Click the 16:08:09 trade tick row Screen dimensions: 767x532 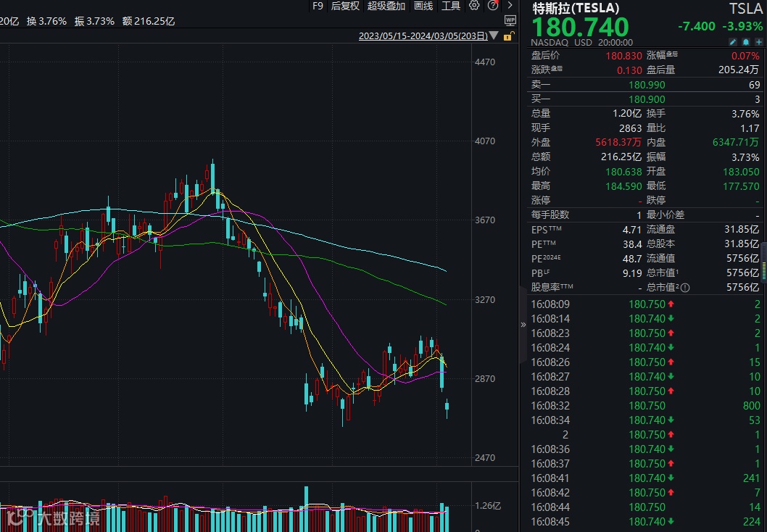click(x=646, y=304)
